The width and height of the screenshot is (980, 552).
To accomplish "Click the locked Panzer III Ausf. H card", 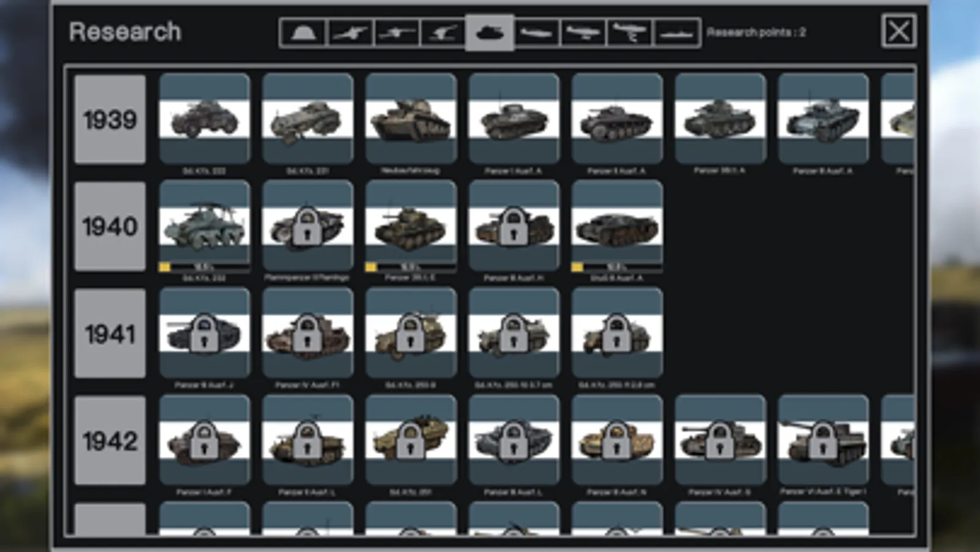I will (x=514, y=226).
